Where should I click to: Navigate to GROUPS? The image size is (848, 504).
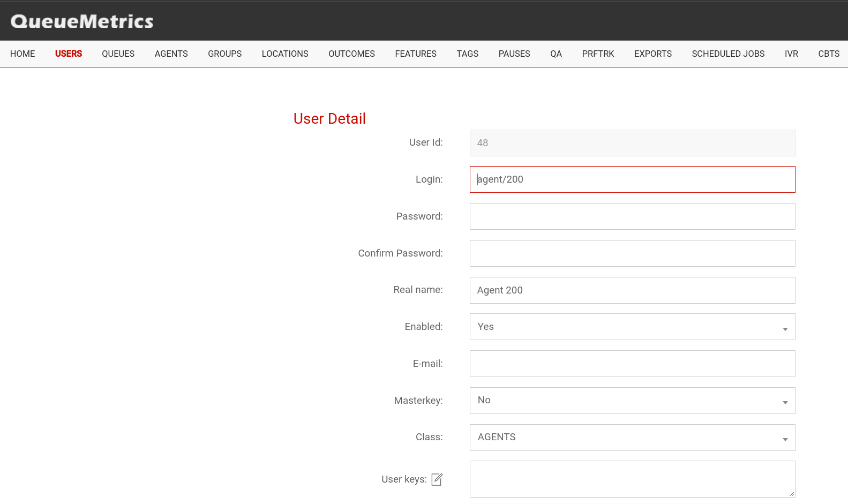(x=225, y=54)
